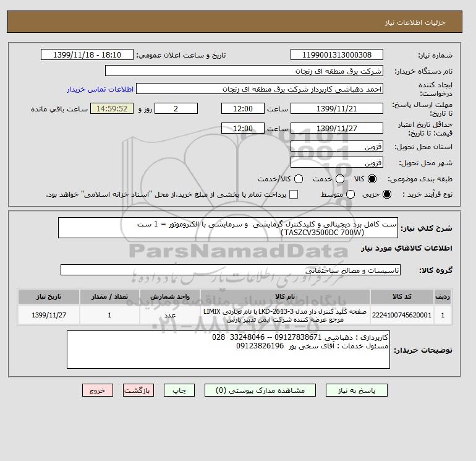Click مشاهده مدارک پیوستی (0) button
476x461 pixels.
point(260,390)
